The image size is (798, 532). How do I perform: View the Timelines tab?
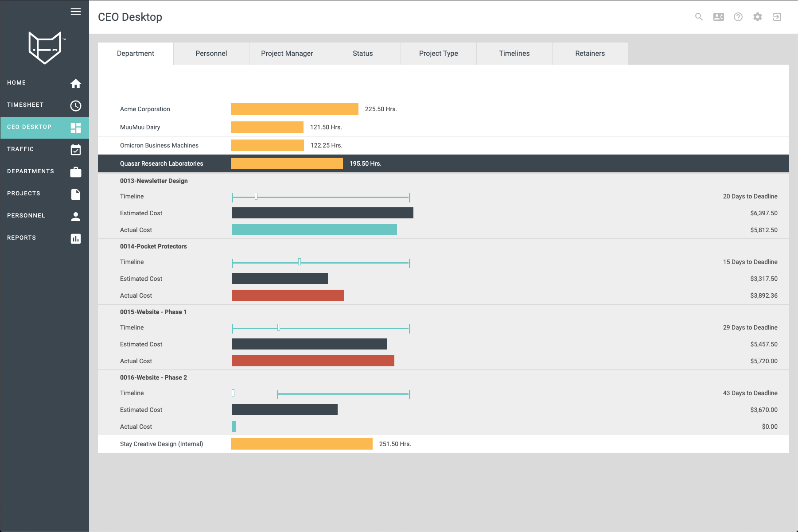[514, 53]
